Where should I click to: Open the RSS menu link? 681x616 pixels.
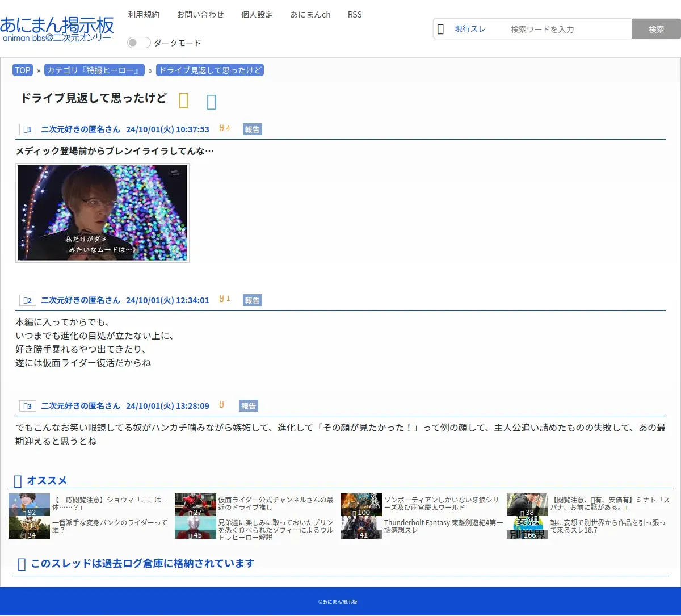[355, 15]
